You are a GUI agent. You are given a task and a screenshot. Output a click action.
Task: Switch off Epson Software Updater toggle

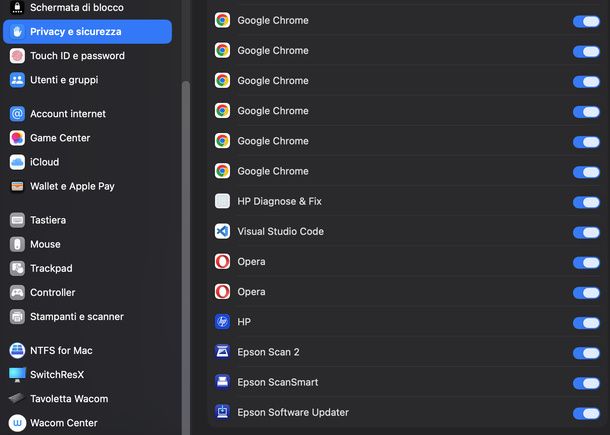point(586,413)
